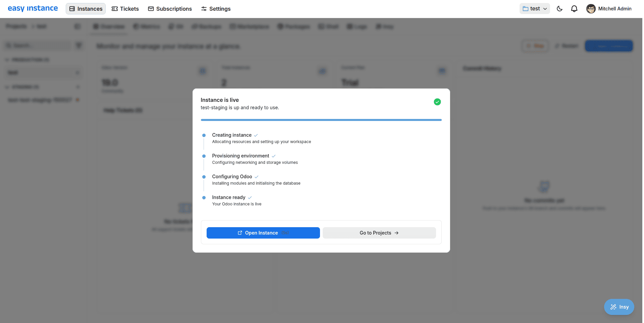Click the Provisioning environment step dot
This screenshot has height=323, width=644.
click(204, 156)
